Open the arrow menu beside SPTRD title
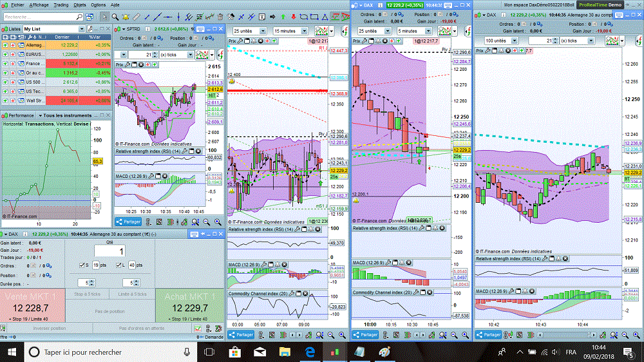 click(123, 29)
